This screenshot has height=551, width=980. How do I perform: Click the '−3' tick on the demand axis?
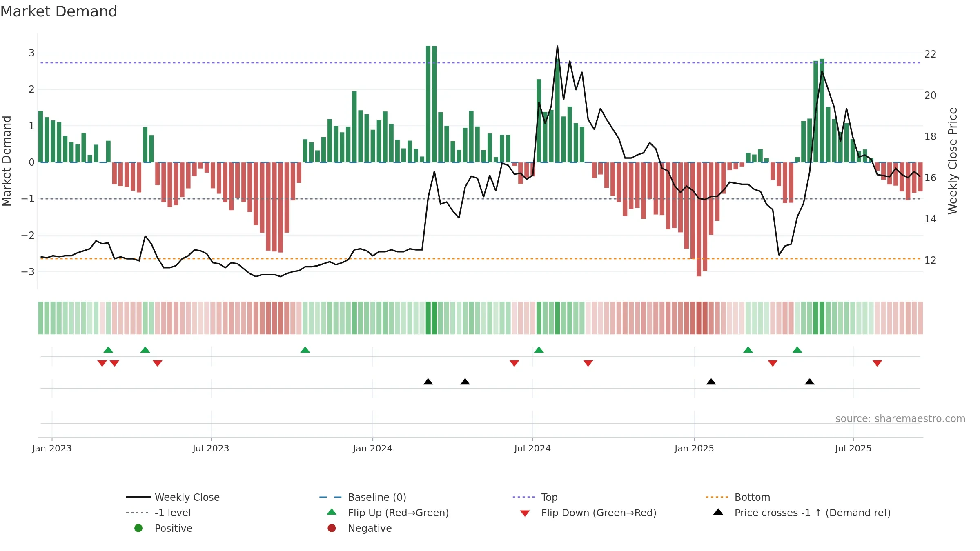(28, 271)
